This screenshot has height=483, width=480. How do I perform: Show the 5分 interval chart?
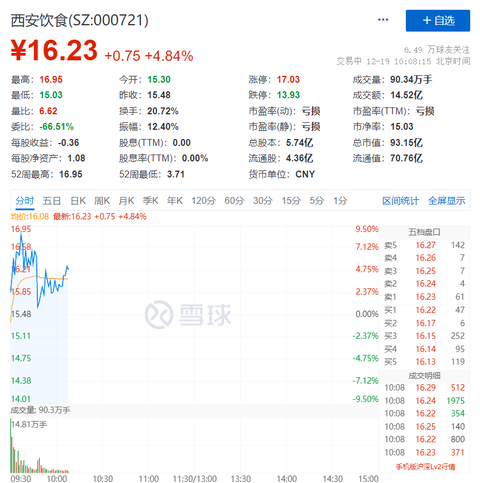(317, 201)
